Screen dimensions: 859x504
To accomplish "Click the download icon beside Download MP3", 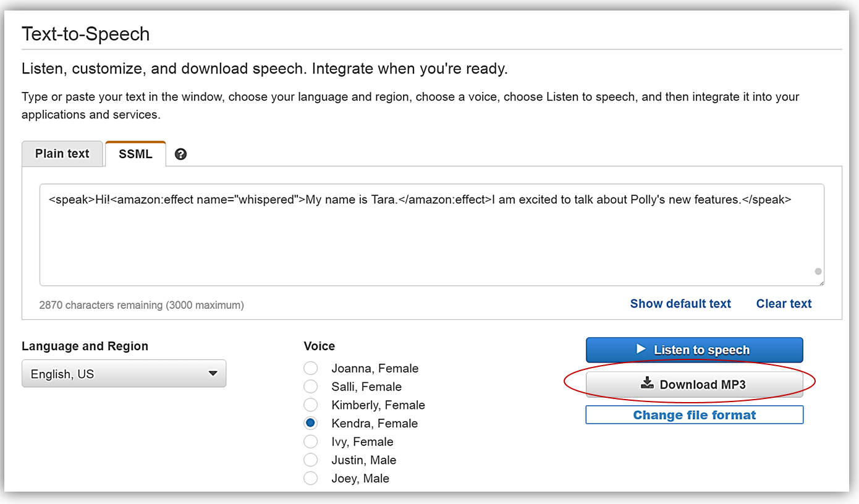I will [x=647, y=384].
